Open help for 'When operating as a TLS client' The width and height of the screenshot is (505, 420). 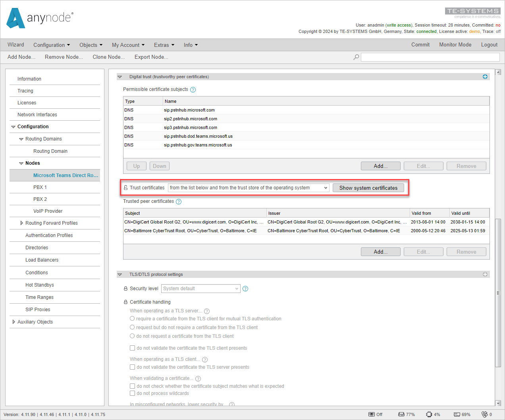pos(205,360)
